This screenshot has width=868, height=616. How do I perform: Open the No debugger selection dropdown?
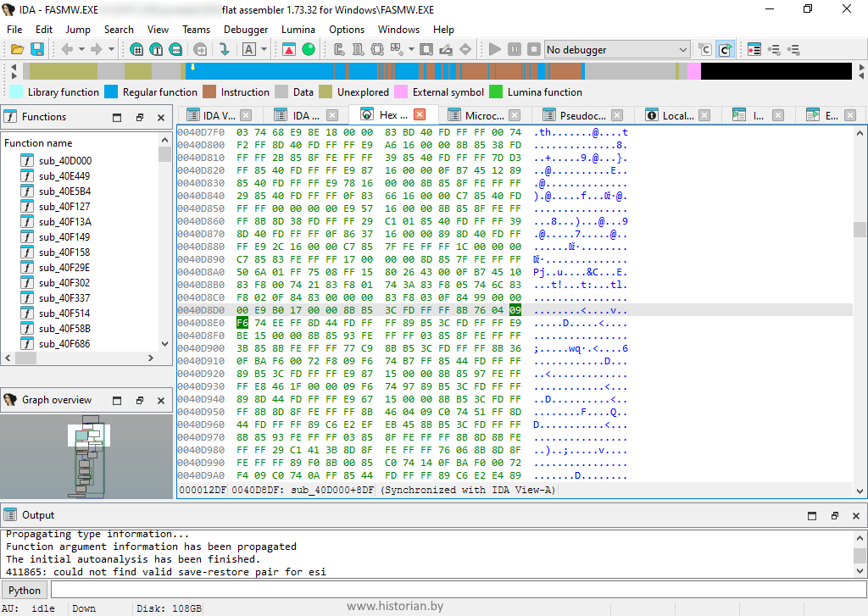point(617,50)
